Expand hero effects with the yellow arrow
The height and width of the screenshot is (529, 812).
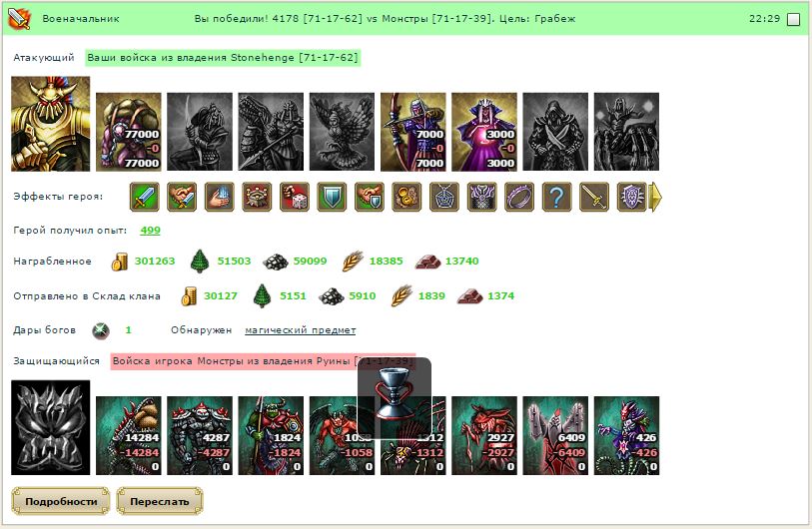[655, 198]
